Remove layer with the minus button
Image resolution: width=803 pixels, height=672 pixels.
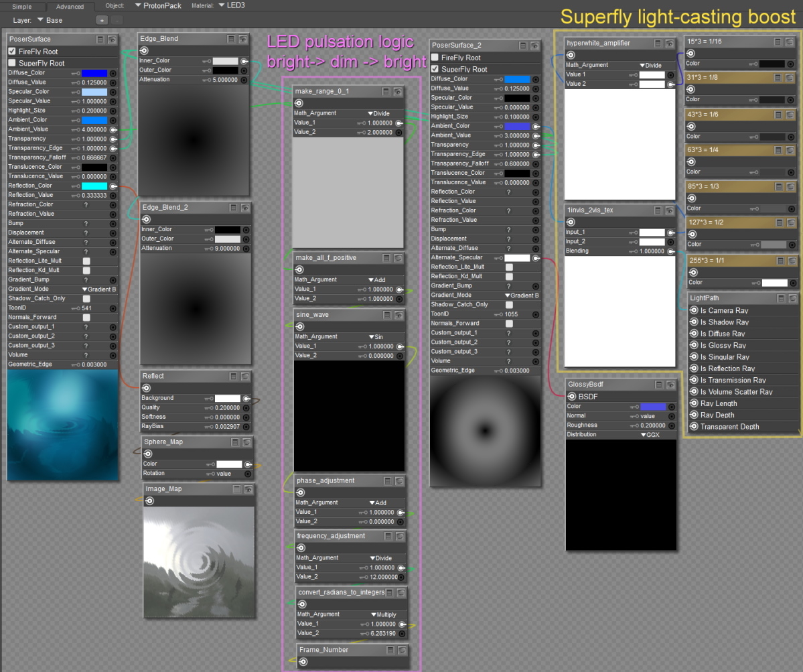pos(117,21)
